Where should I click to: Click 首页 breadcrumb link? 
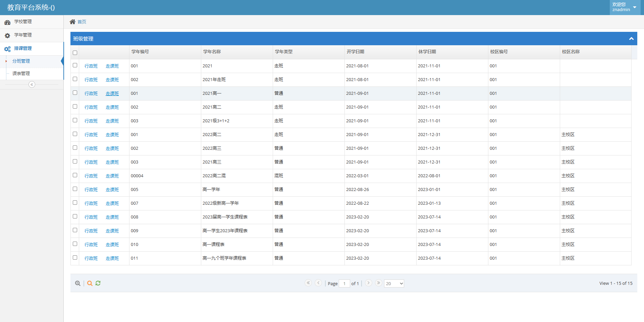82,22
